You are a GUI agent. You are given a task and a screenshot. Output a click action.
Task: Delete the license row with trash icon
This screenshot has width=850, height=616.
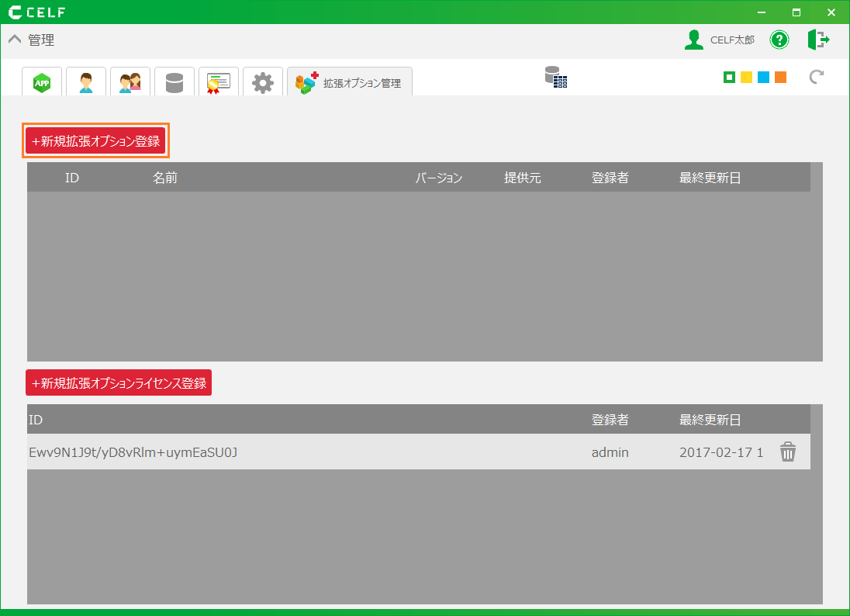click(788, 452)
